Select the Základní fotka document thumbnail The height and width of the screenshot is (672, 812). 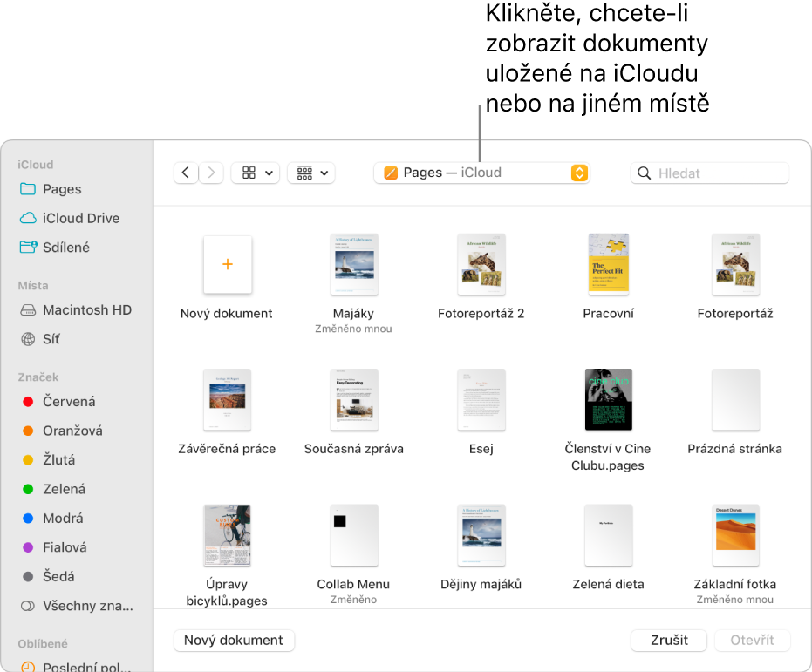(735, 535)
